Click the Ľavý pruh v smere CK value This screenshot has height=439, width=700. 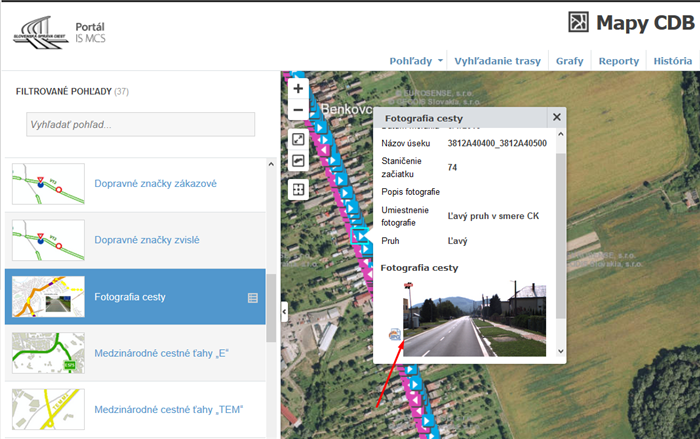[x=493, y=216]
